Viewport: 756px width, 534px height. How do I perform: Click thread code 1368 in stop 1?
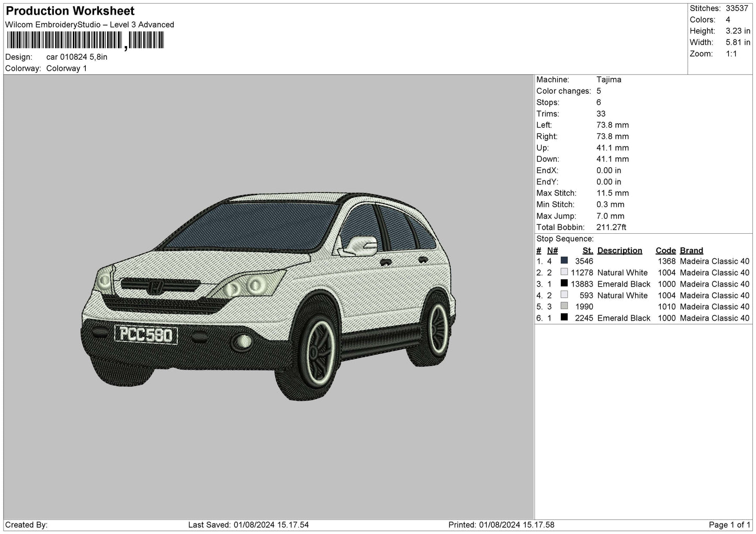(x=667, y=261)
